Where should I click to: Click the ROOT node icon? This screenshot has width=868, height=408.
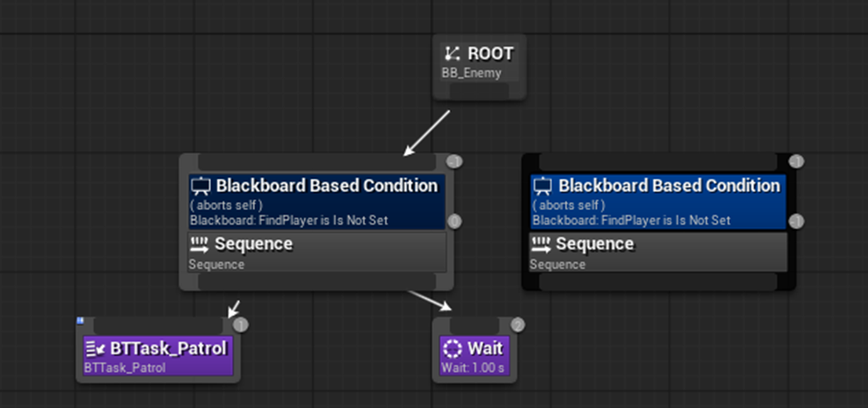(x=453, y=54)
